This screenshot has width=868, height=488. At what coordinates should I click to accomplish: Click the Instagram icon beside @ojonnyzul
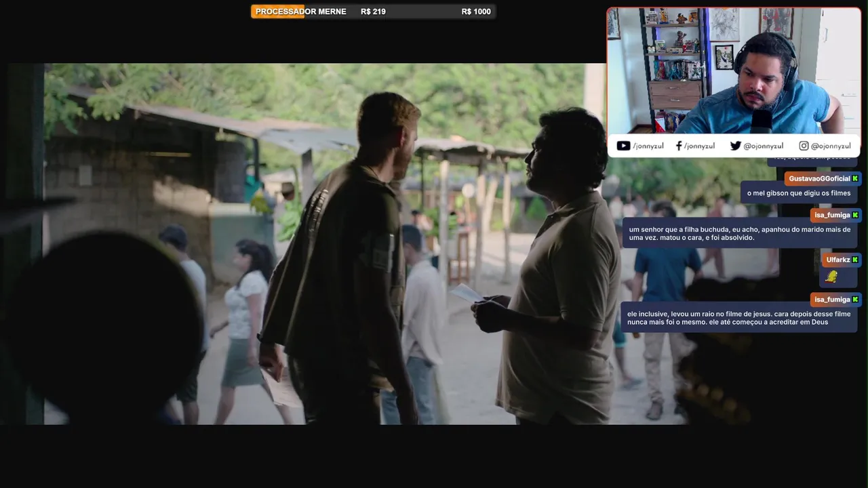804,146
